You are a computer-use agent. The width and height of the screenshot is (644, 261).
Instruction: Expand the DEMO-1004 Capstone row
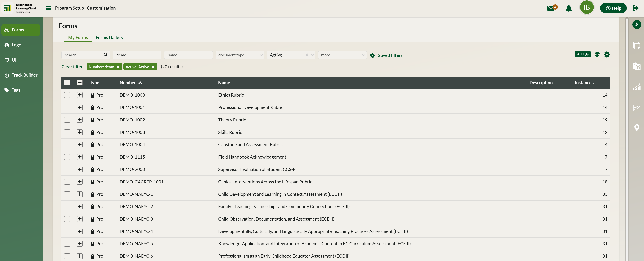(x=80, y=144)
